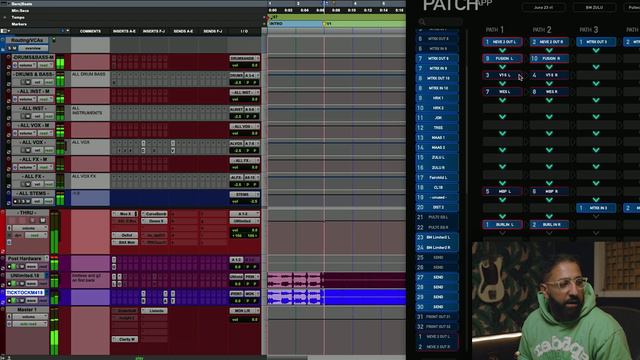Screen dimensions: 640x360
Task: Click the COMMENTS column header
Action: pyautogui.click(x=90, y=31)
